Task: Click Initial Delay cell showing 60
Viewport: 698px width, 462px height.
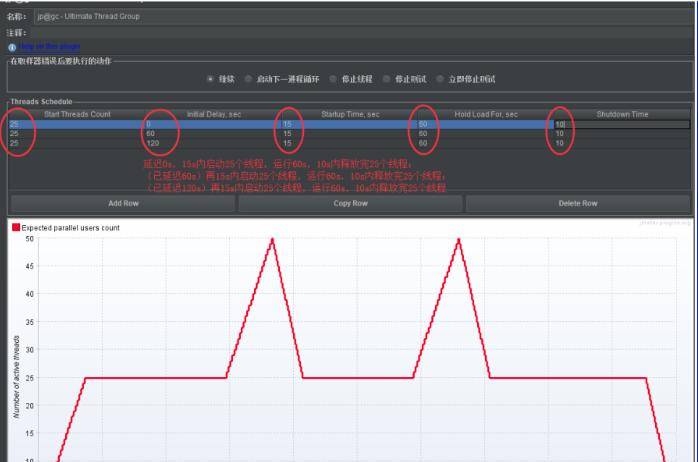Action: click(214, 134)
